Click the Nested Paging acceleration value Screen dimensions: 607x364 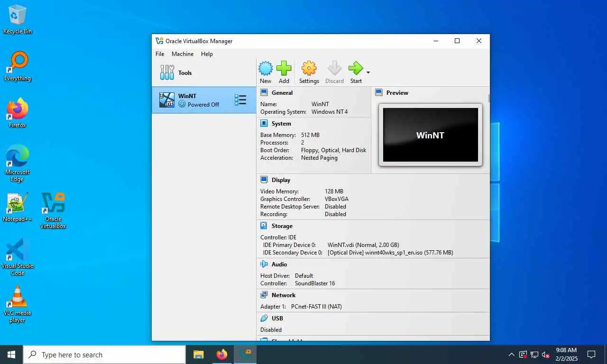(319, 158)
